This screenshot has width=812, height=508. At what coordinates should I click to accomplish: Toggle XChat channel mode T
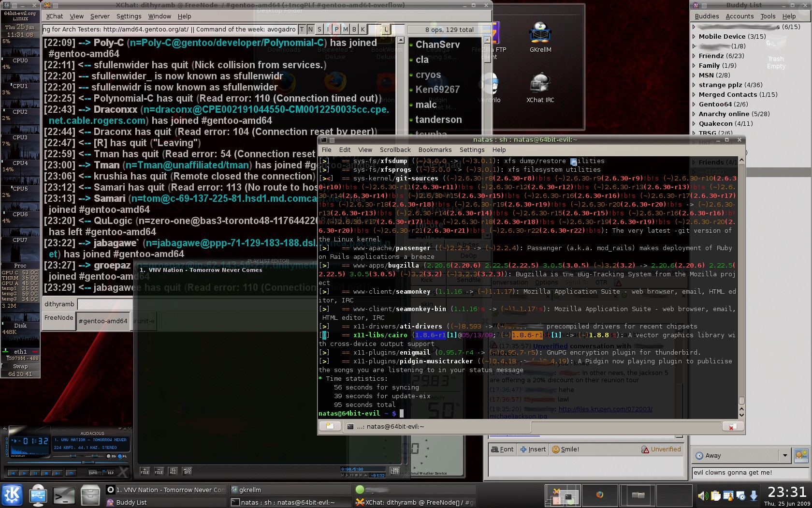pos(302,30)
